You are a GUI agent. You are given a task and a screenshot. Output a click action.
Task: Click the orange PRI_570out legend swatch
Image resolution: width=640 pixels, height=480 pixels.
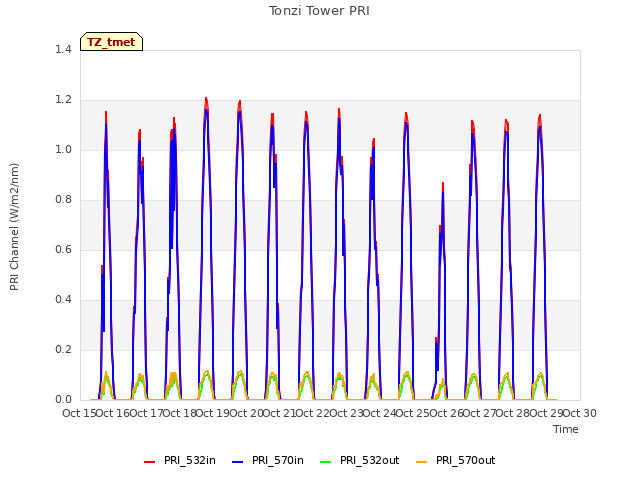pyautogui.click(x=422, y=462)
